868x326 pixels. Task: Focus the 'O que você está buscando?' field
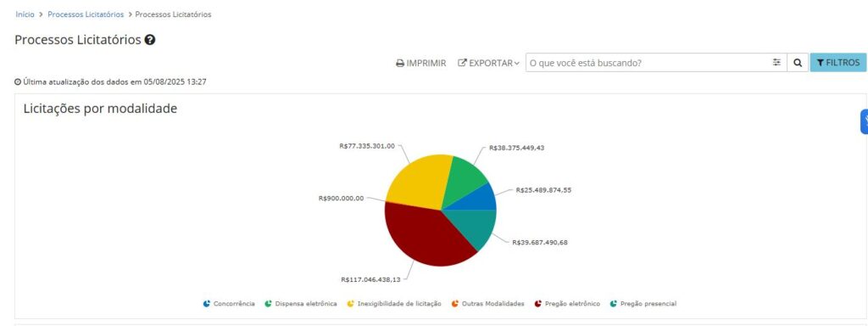[648, 63]
